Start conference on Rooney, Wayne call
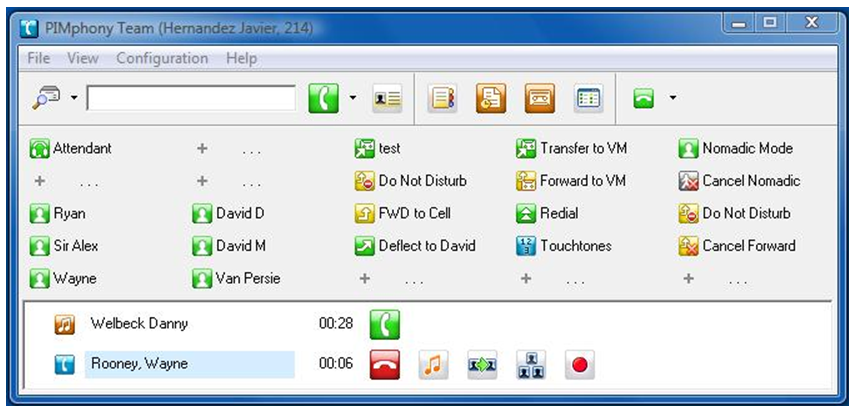 pos(531,364)
